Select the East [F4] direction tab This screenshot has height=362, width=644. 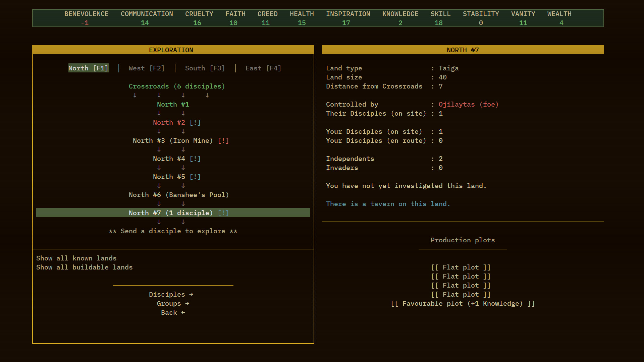(x=263, y=68)
